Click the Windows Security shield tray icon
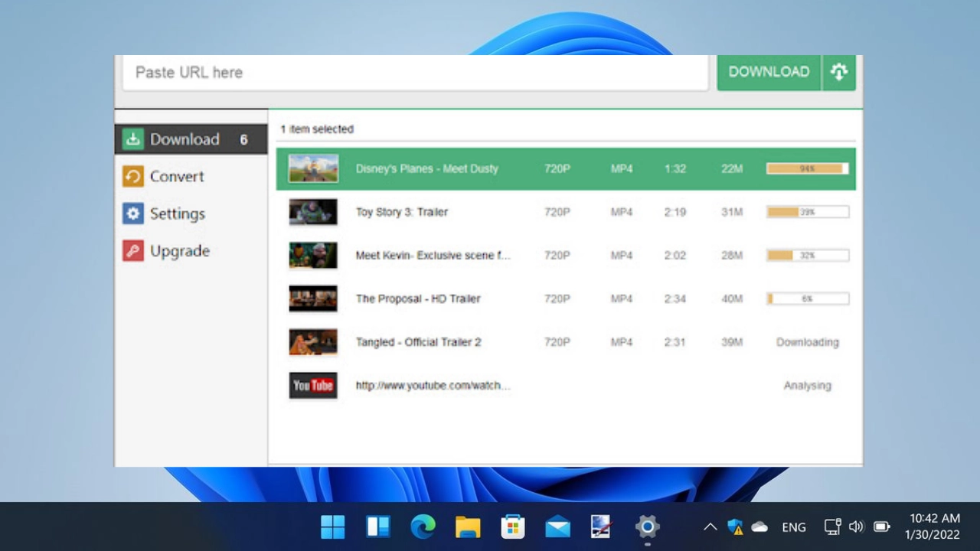The width and height of the screenshot is (980, 551). pos(735,527)
